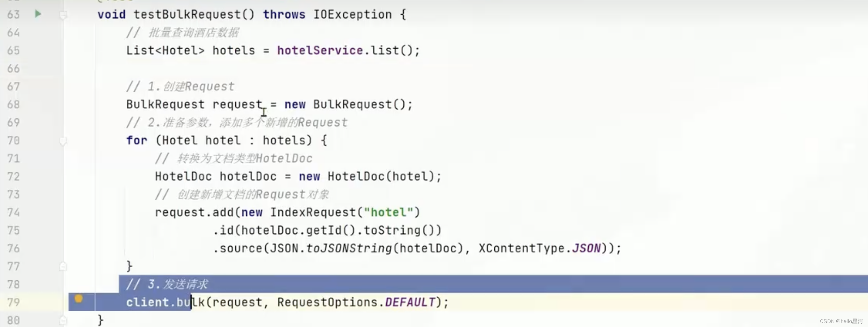Click line number 74 in gutter
Viewport: 868px width, 327px height.
point(13,212)
